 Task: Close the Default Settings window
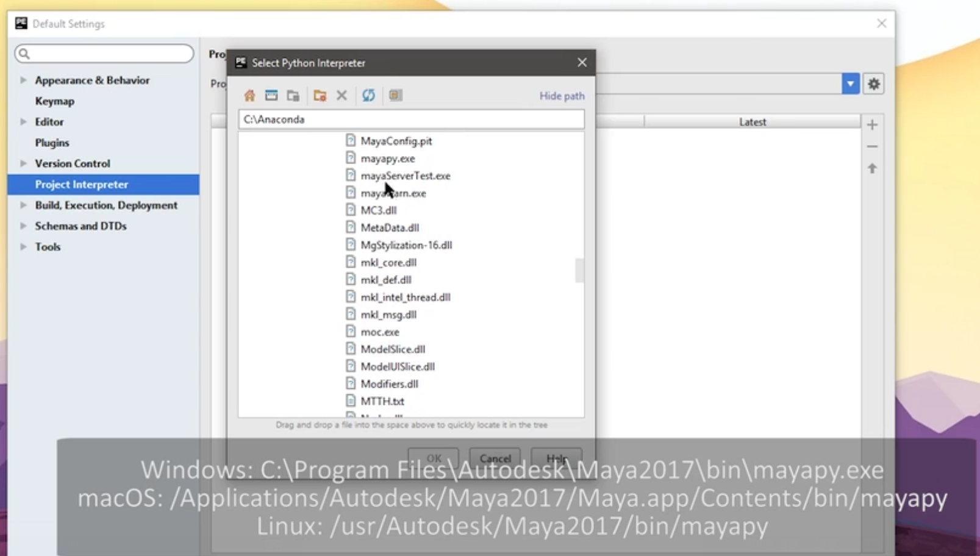click(x=882, y=23)
